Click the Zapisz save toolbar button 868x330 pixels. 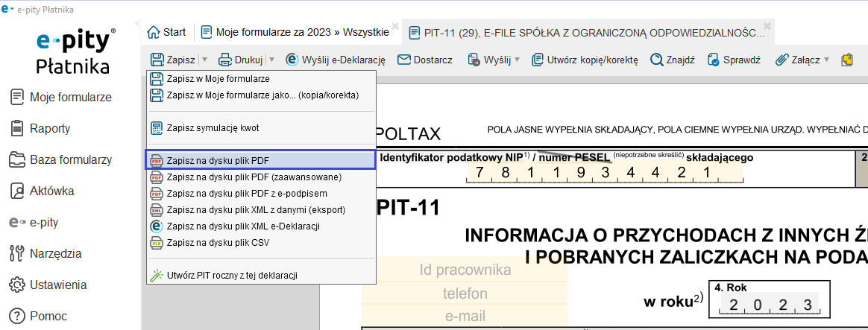pyautogui.click(x=173, y=60)
